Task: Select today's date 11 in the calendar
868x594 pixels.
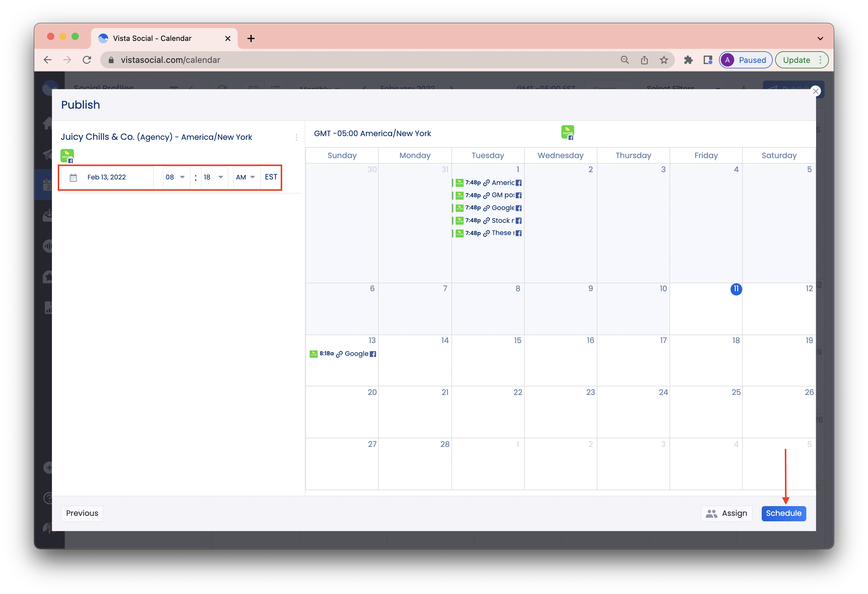Action: pos(736,288)
